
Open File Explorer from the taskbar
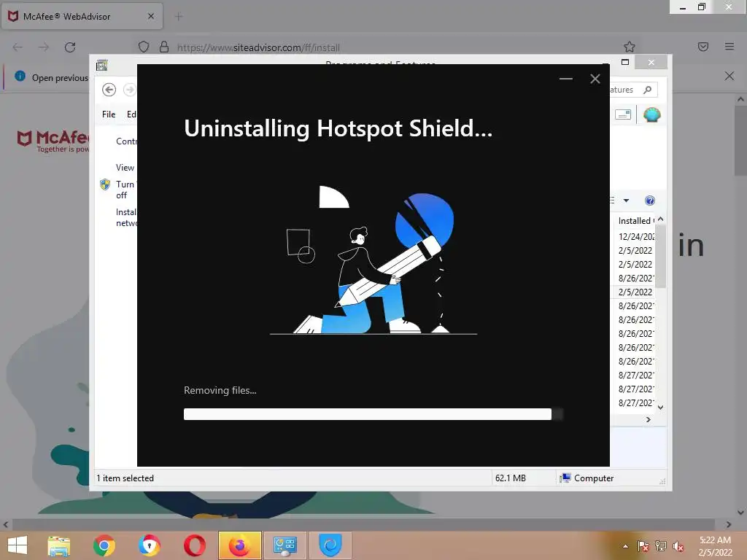[x=58, y=545]
